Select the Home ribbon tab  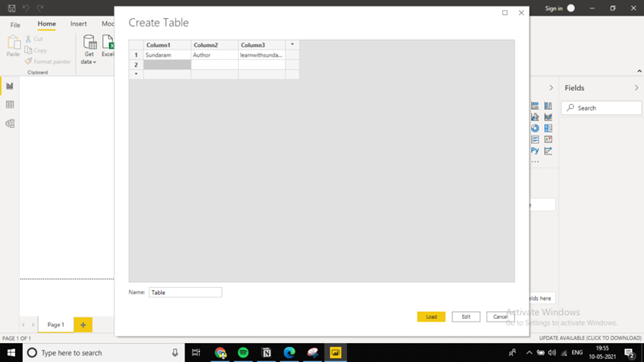point(47,23)
